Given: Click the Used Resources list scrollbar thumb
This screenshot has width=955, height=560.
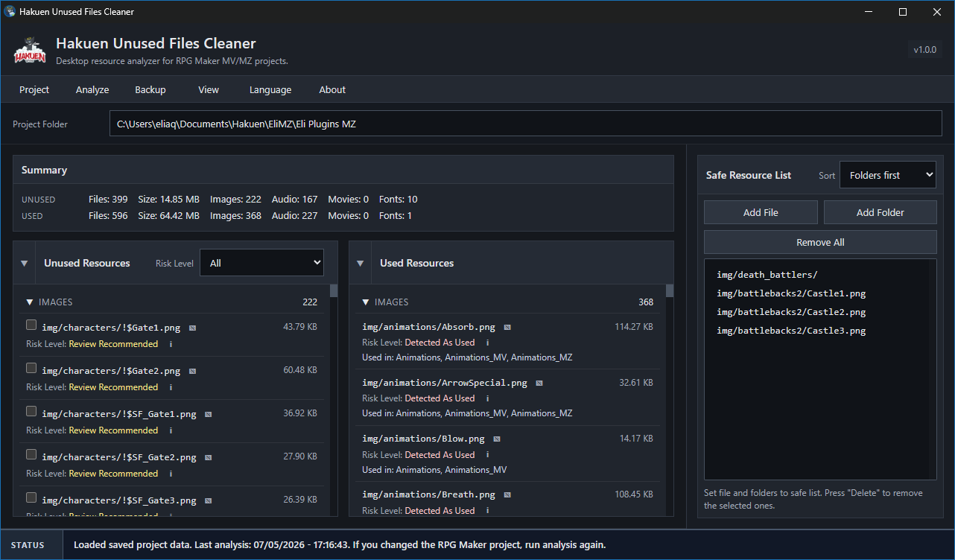Looking at the screenshot, I should (670, 290).
